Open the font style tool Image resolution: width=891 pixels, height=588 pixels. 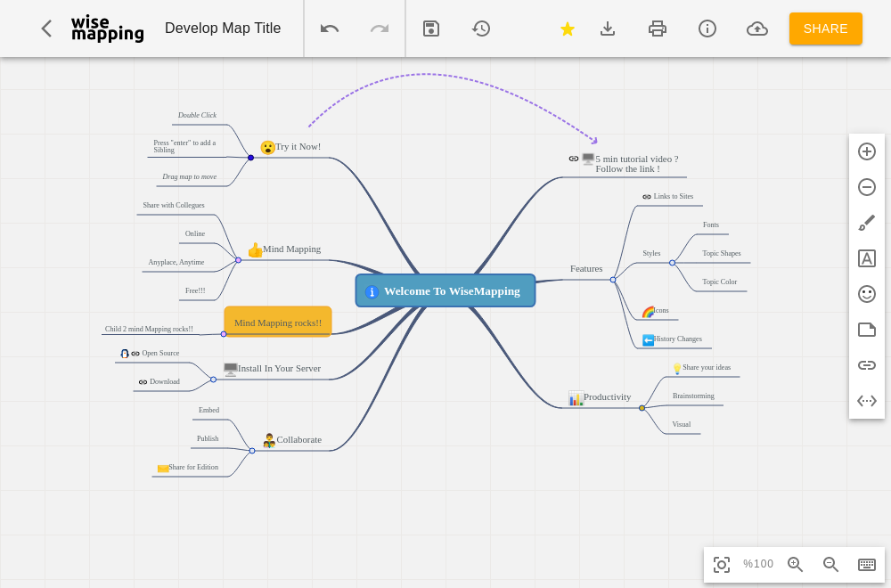tap(867, 258)
